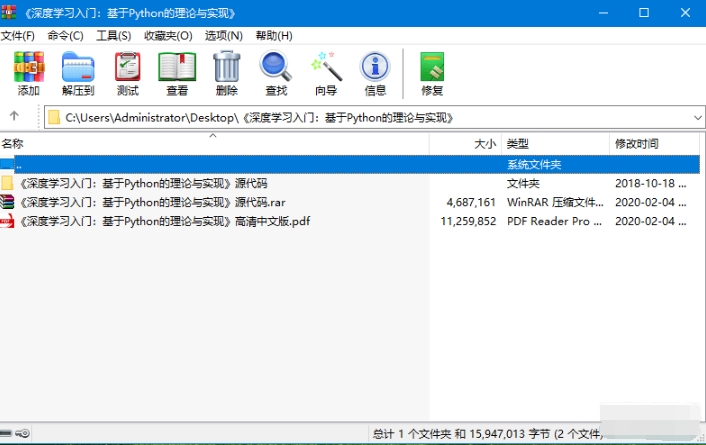Show the 信息 (Info) icon
The image size is (706, 445).
375,67
